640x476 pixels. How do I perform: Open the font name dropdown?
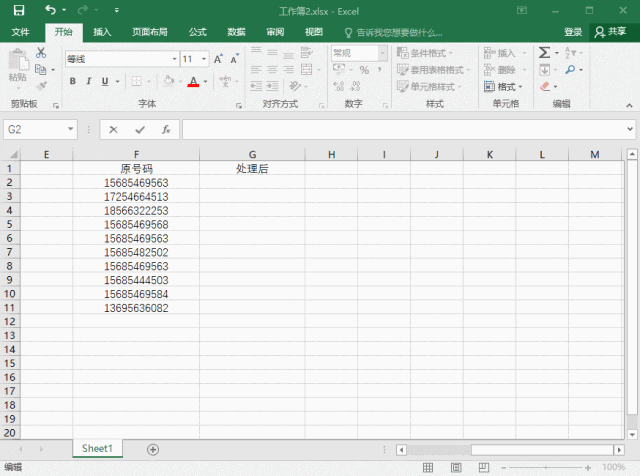(175, 59)
